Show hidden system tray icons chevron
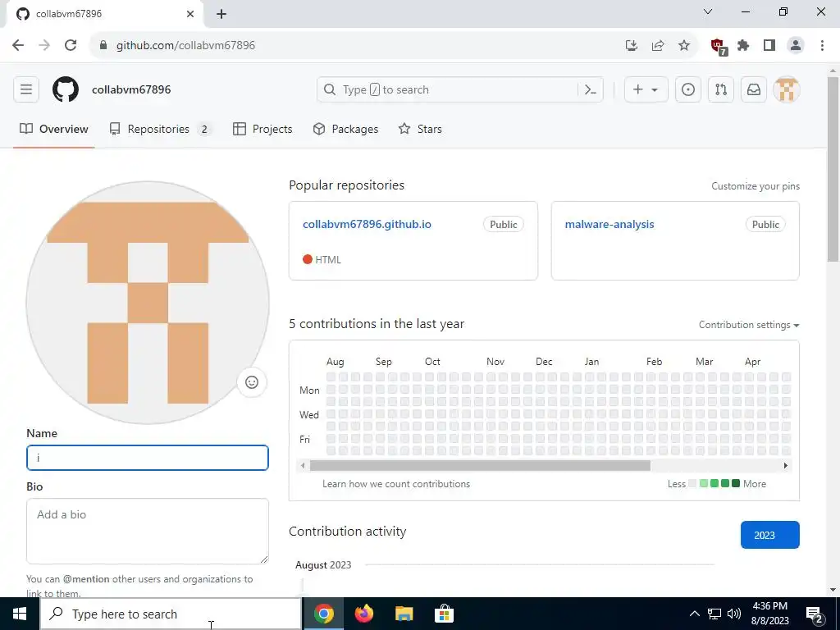This screenshot has width=840, height=630. (694, 614)
